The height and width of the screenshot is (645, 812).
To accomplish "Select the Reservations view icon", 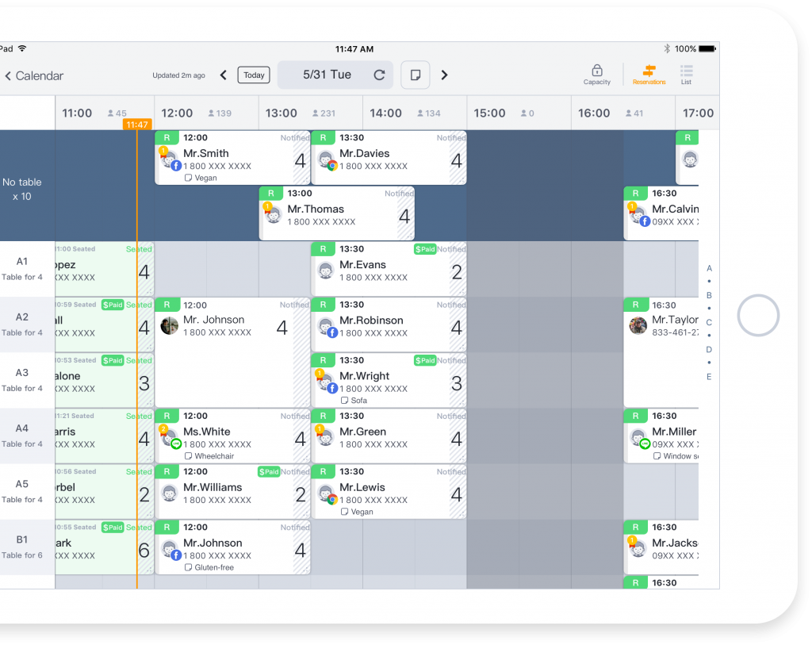I will [x=649, y=75].
